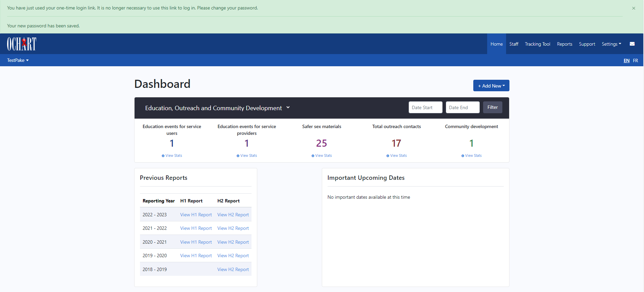The width and height of the screenshot is (644, 292).
Task: Focus the Date Start field
Action: 425,107
